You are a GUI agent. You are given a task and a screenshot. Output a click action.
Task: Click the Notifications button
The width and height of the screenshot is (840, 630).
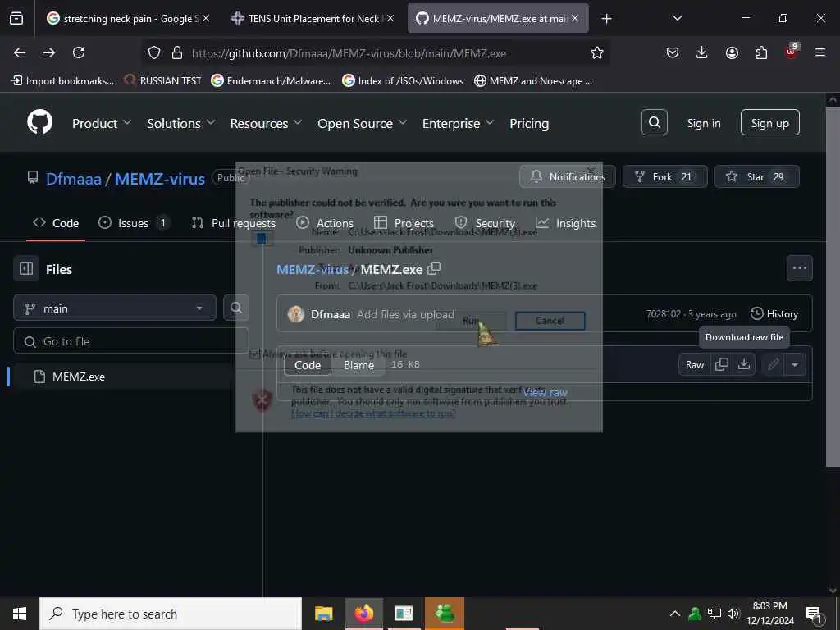point(568,176)
